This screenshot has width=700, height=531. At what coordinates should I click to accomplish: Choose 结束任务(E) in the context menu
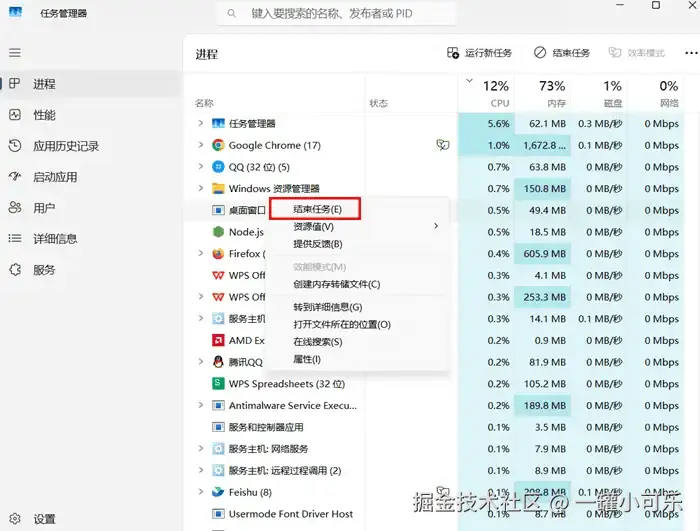[x=315, y=209]
